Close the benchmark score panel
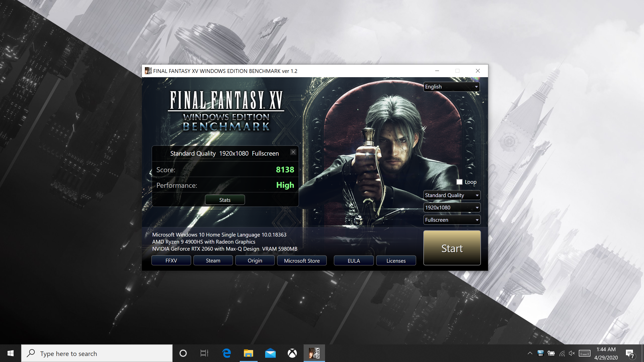The image size is (644, 362). pyautogui.click(x=293, y=152)
